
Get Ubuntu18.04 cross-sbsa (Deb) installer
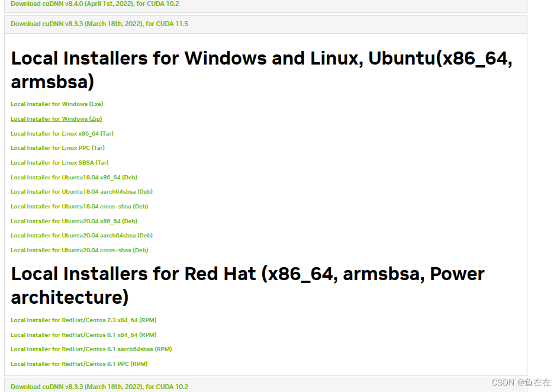tap(79, 207)
